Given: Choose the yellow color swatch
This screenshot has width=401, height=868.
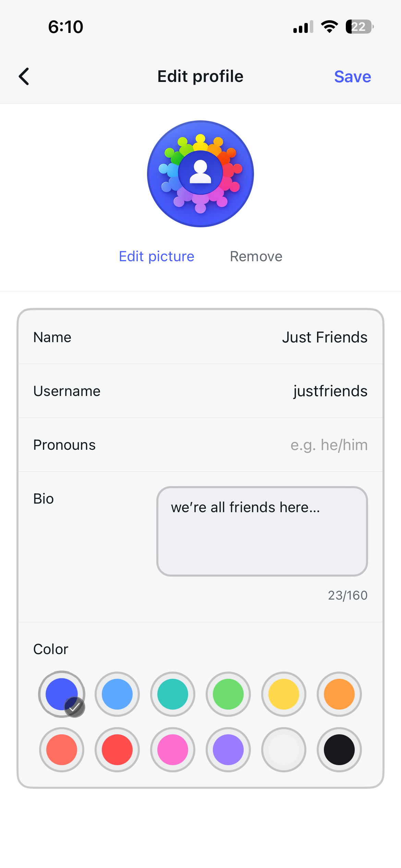Looking at the screenshot, I should pyautogui.click(x=284, y=694).
